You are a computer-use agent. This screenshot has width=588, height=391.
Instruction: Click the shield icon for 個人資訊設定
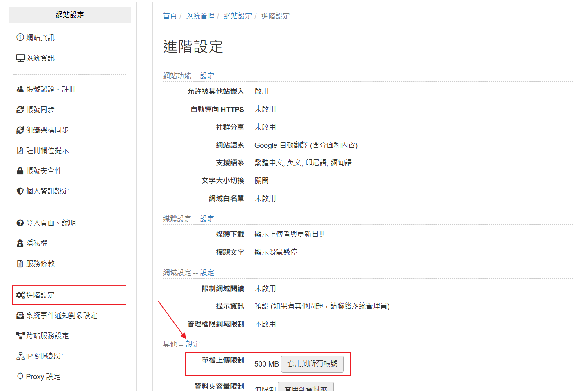(20, 191)
